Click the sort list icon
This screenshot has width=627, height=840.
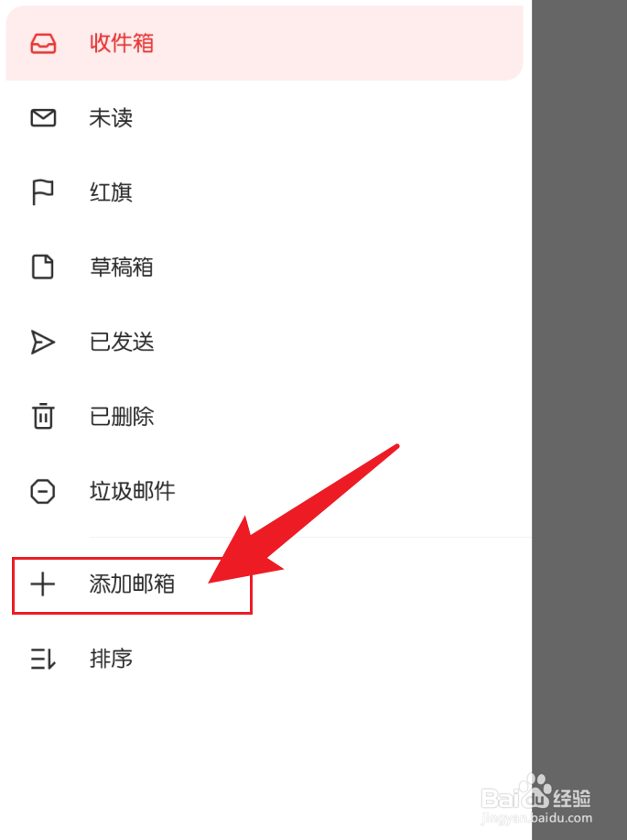[43, 659]
